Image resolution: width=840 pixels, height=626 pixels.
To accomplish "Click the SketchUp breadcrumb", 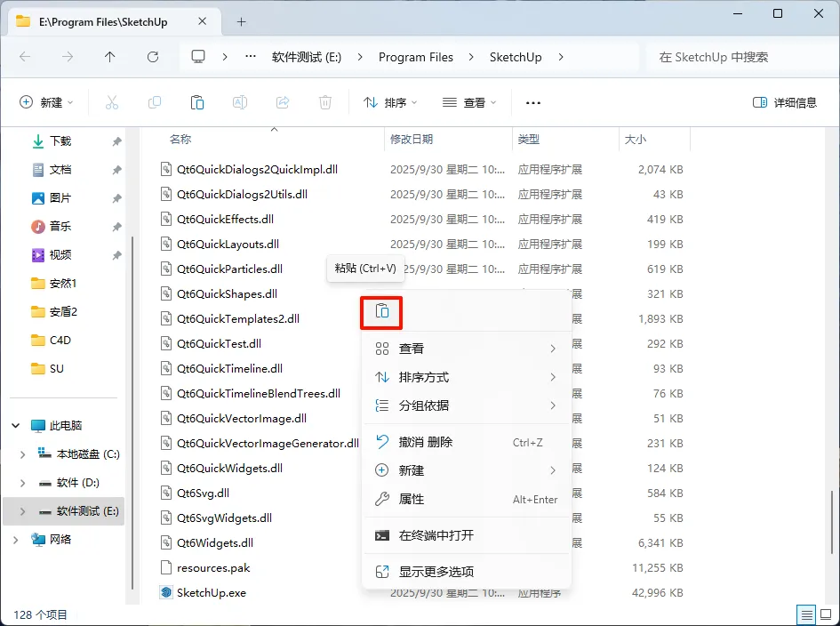I will (x=516, y=57).
